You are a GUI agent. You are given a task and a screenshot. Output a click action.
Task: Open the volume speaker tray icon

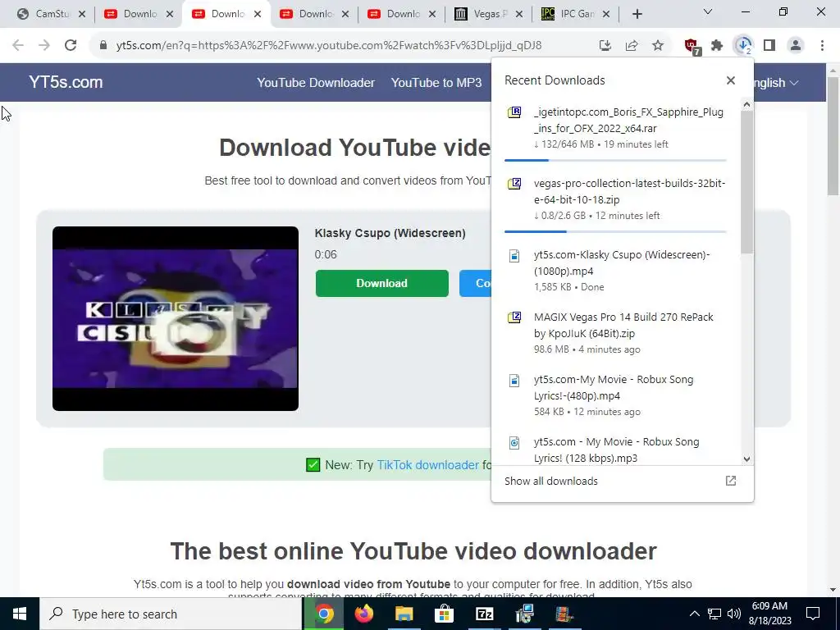tap(734, 614)
